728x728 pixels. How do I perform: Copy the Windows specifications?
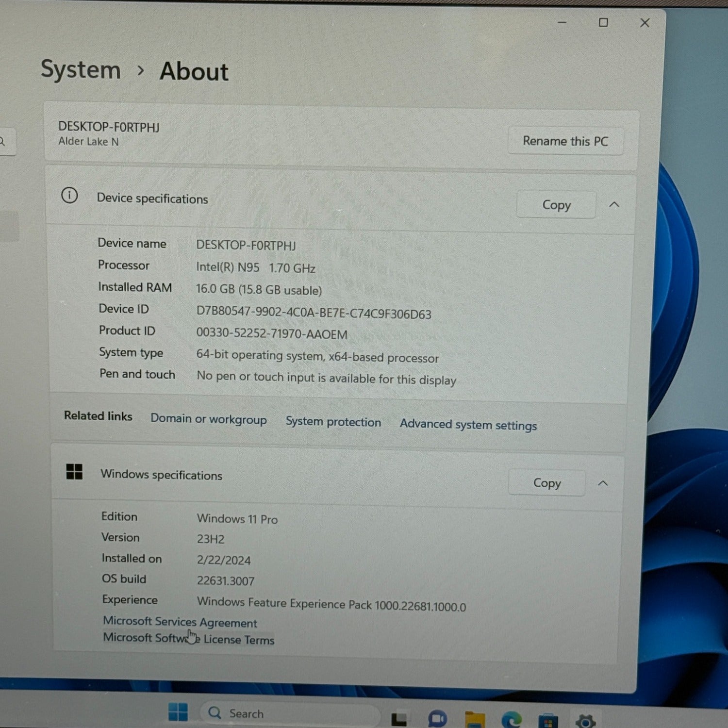(x=546, y=483)
